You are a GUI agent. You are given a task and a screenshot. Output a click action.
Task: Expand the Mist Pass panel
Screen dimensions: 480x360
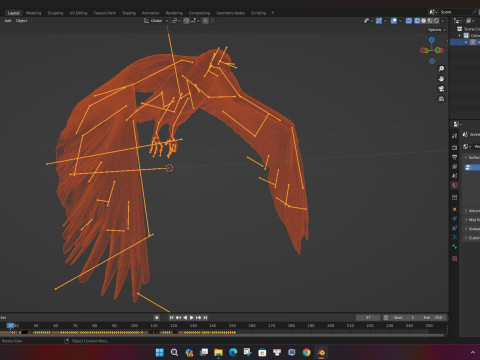(x=472, y=220)
